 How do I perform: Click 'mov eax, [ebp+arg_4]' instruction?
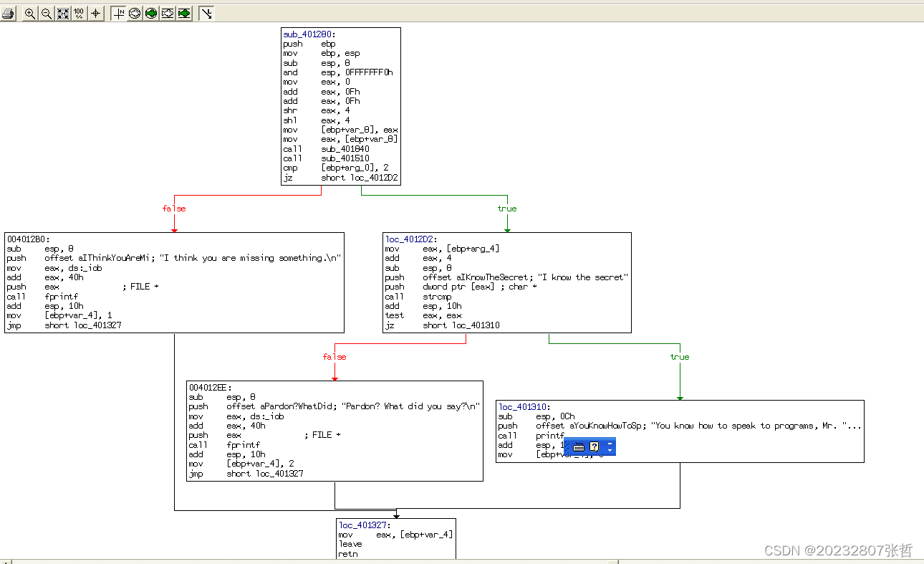click(x=442, y=249)
